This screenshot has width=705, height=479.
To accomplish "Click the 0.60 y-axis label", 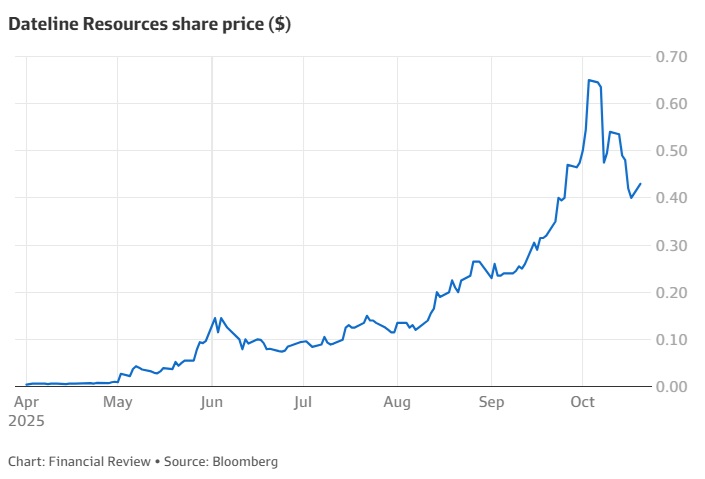I will (x=670, y=104).
